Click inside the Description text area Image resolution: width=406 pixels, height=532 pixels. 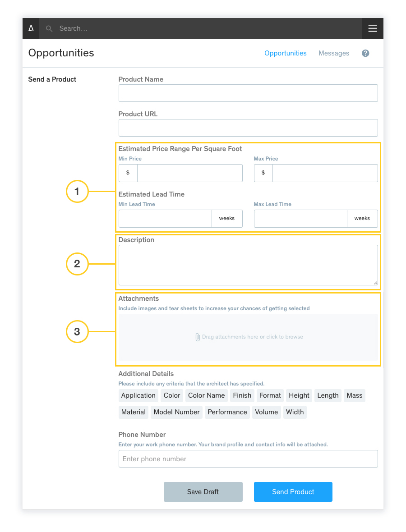[248, 265]
